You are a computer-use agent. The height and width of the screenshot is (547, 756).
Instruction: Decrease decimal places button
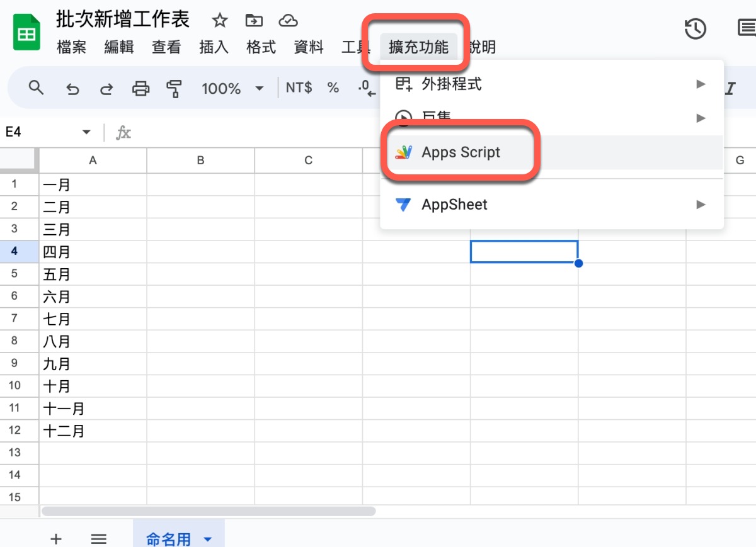click(x=367, y=88)
